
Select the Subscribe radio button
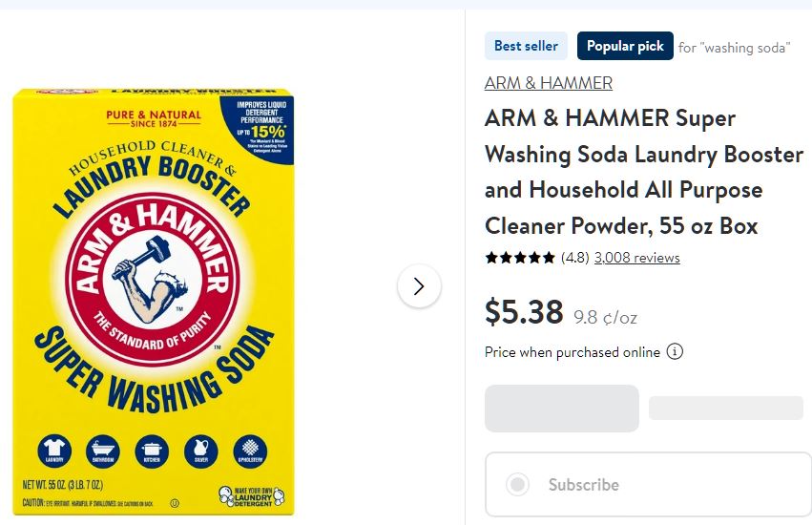[517, 485]
